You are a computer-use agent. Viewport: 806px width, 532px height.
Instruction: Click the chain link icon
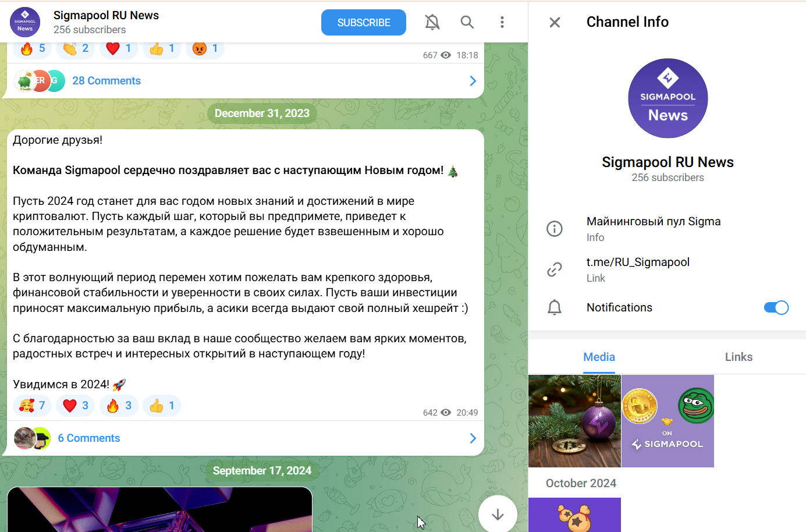click(555, 269)
